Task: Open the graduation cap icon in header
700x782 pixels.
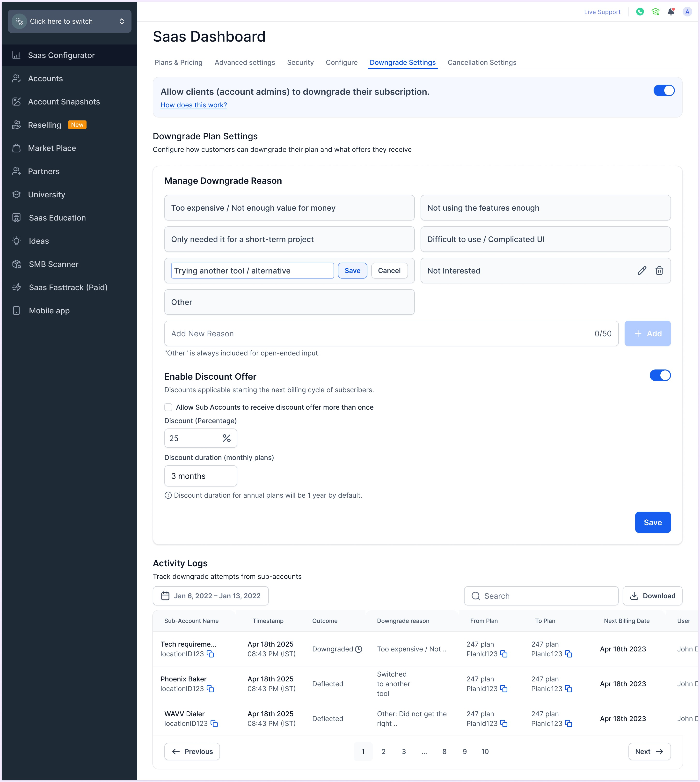Action: (655, 12)
